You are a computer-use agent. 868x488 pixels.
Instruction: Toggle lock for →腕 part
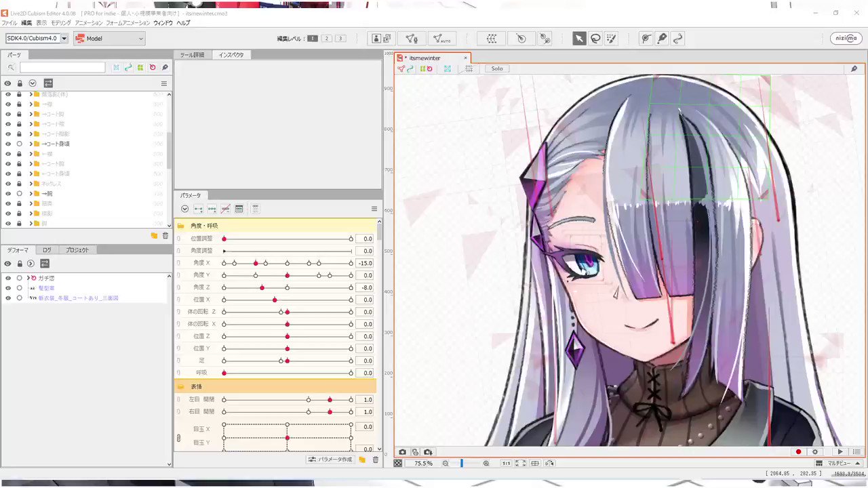click(19, 193)
